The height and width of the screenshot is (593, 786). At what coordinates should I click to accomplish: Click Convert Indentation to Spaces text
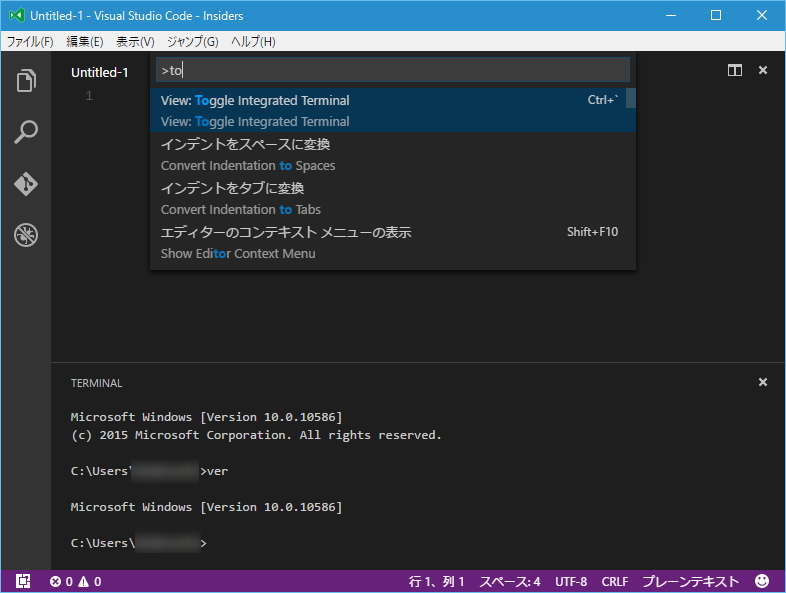[x=248, y=166]
